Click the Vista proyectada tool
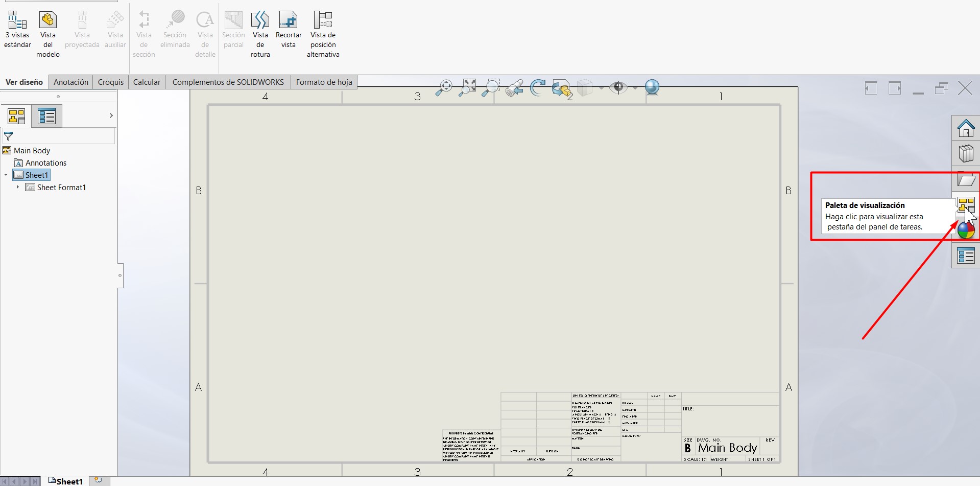Screen dimensions: 980x486 pyautogui.click(x=82, y=30)
